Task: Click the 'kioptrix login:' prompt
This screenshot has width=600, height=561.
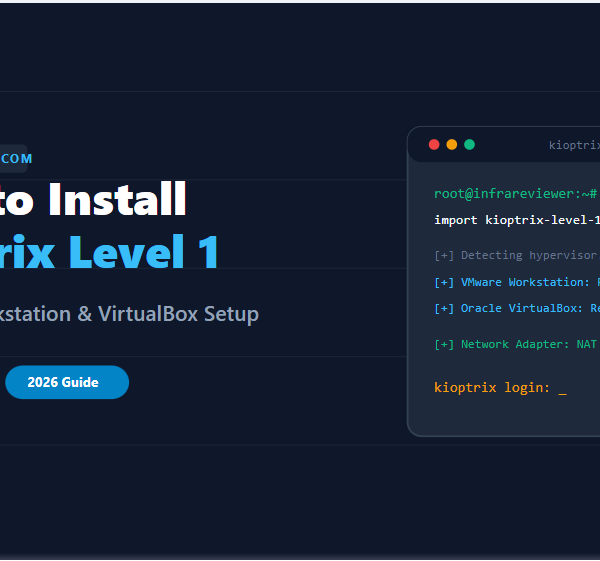Action: pos(492,388)
